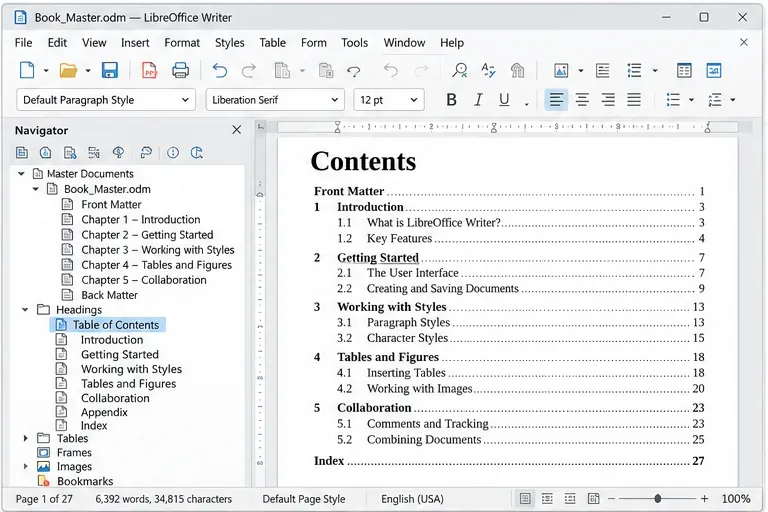The width and height of the screenshot is (768, 512).
Task: Click the second Navigator toolbar icon
Action: click(x=46, y=153)
